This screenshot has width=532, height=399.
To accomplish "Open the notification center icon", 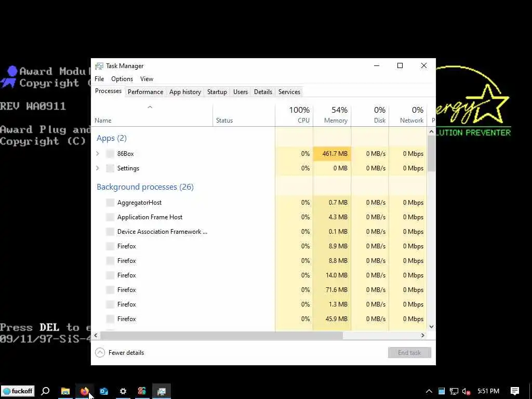I will 515,391.
